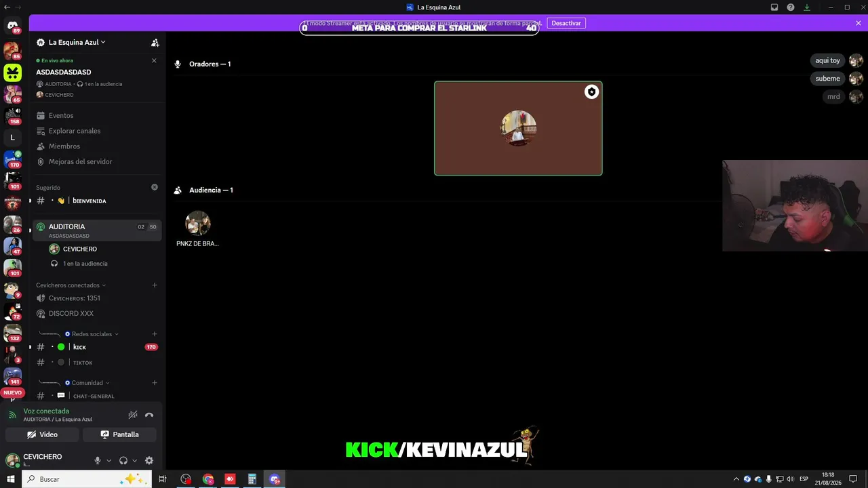The image size is (868, 488).
Task: Open headphones output options arrow
Action: pyautogui.click(x=134, y=461)
